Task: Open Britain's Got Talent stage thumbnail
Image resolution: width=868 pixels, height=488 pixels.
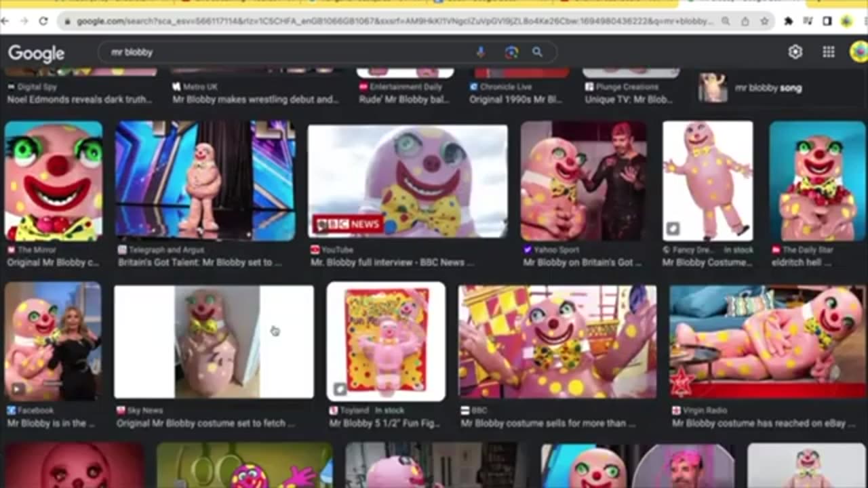Action: (205, 181)
